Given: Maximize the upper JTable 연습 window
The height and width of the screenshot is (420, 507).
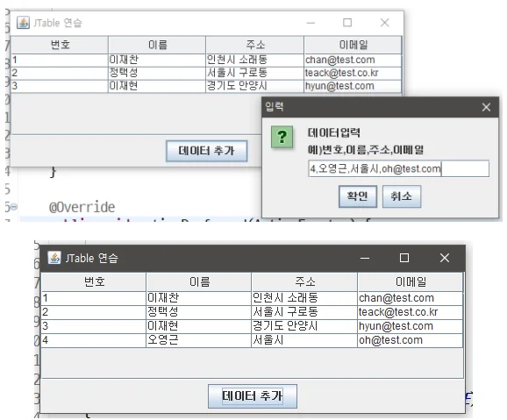Looking at the screenshot, I should [347, 23].
